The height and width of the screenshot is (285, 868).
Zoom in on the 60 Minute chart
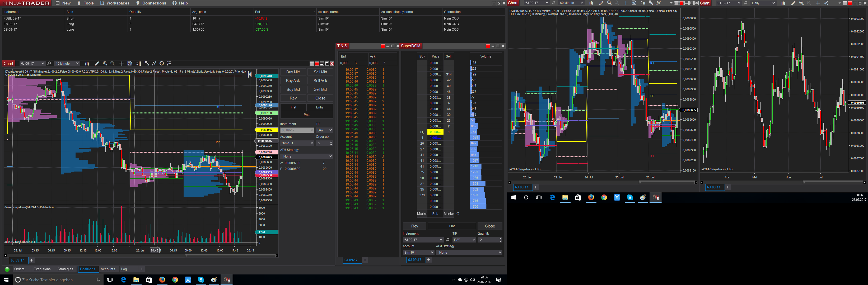[609, 3]
